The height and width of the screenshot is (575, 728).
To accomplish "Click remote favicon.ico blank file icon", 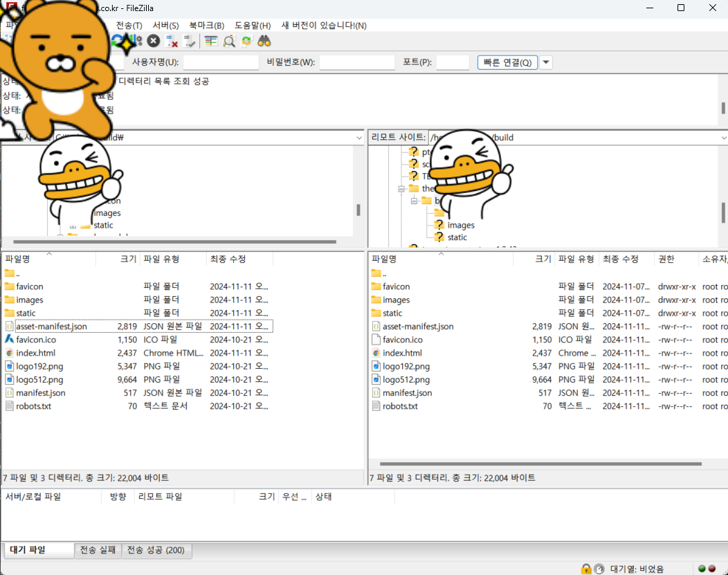I will tap(376, 340).
